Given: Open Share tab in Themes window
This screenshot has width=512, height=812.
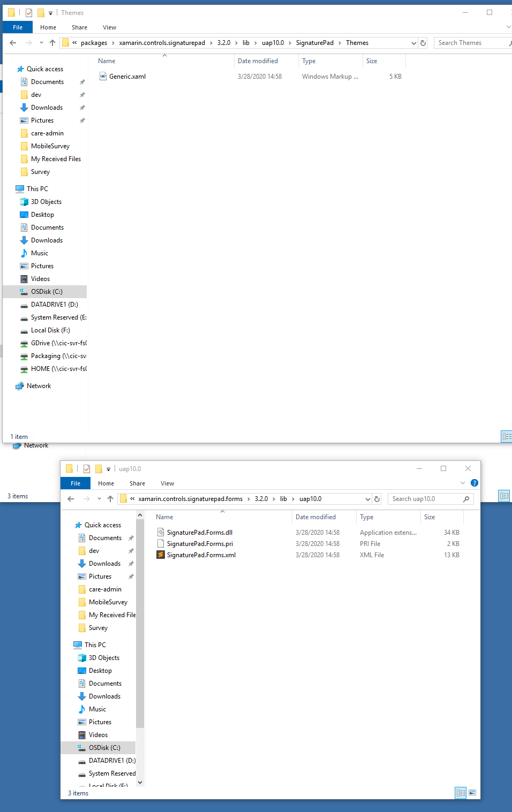Looking at the screenshot, I should [79, 27].
